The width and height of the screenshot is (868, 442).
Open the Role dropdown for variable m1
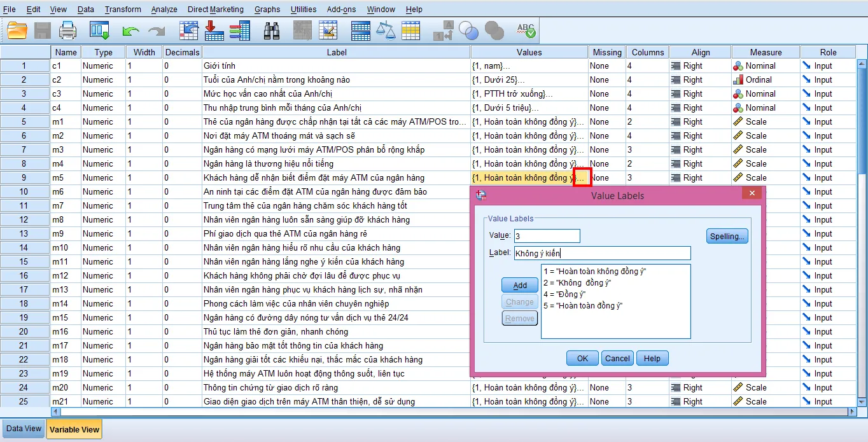tap(828, 121)
